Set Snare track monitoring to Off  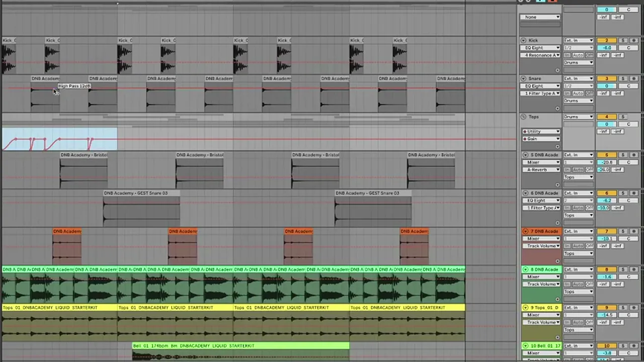click(x=589, y=94)
